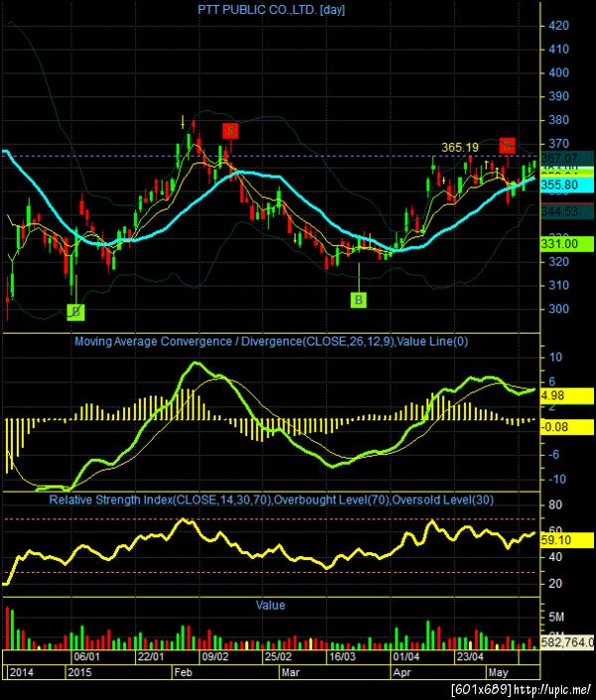Screen dimensions: 596x700
Task: Click the 01/04 date label
Action: click(x=406, y=656)
